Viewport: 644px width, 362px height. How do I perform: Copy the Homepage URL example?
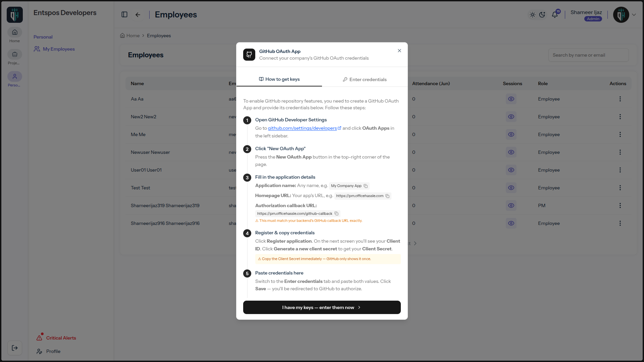point(387,196)
